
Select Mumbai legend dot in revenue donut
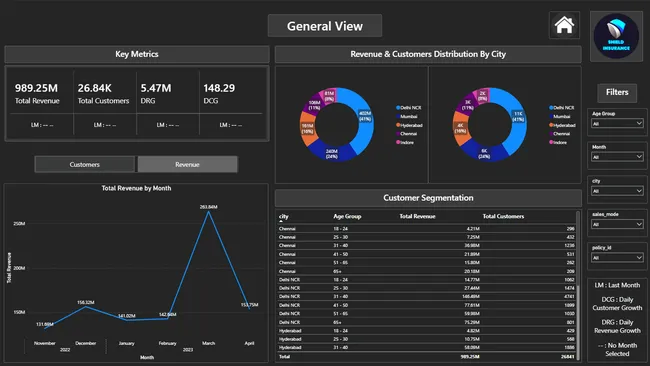[398, 116]
